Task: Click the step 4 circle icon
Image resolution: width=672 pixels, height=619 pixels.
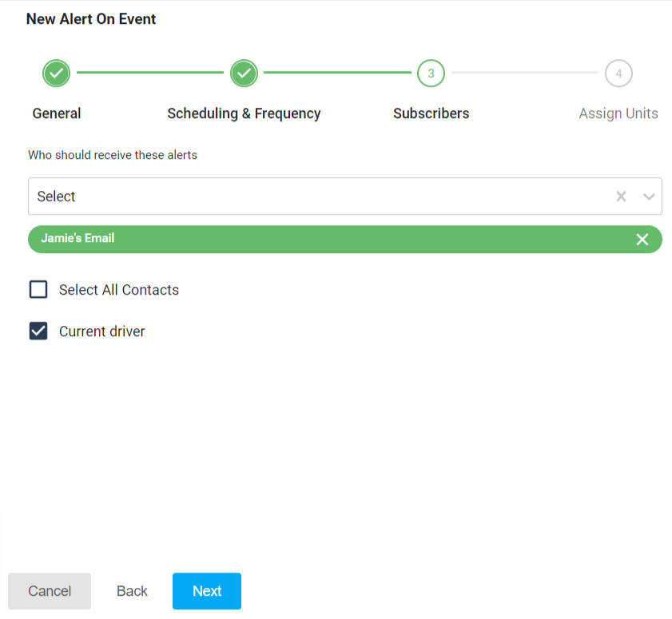Action: click(618, 73)
